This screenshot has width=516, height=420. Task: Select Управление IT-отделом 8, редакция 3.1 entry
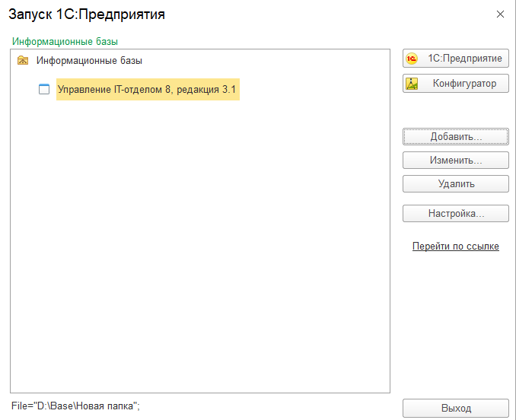tap(147, 90)
